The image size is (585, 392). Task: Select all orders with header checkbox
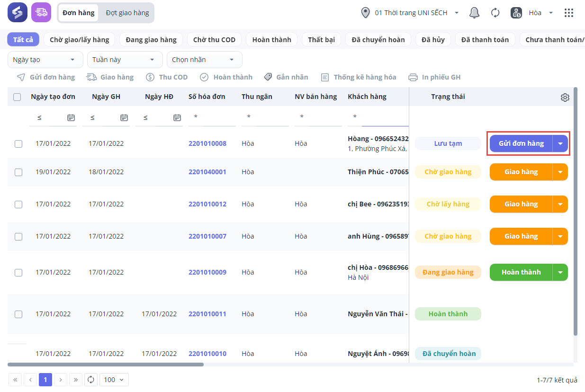(18, 97)
